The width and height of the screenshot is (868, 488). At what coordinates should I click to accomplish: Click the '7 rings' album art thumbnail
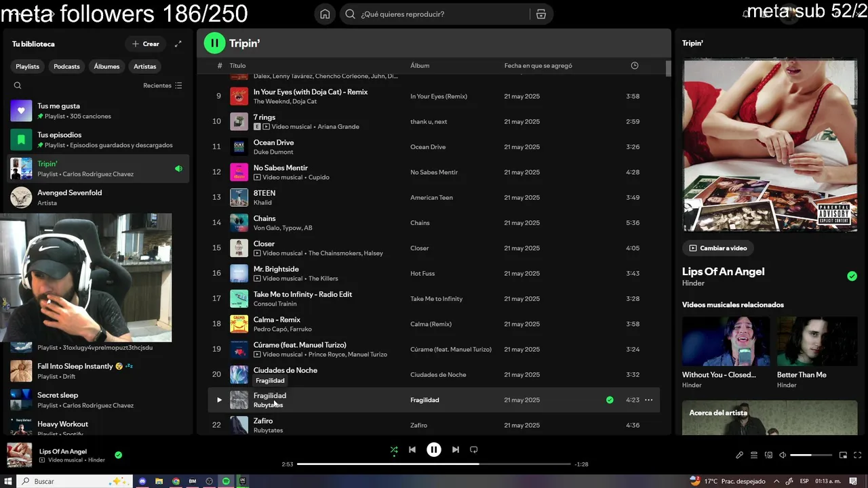239,121
